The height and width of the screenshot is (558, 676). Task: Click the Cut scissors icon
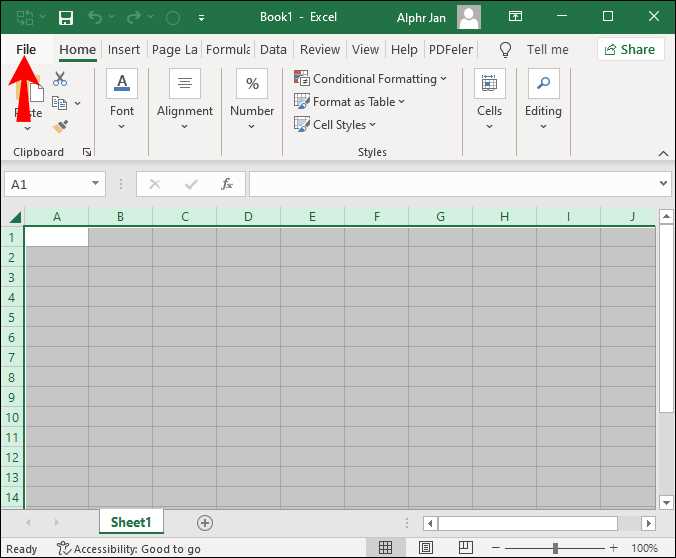click(60, 79)
